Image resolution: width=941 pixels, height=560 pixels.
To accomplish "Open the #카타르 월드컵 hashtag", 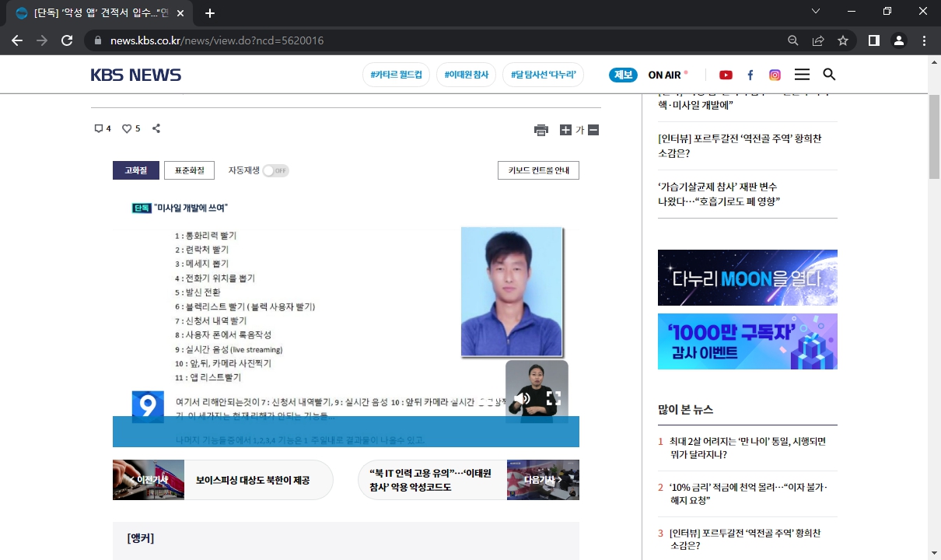I will click(396, 75).
